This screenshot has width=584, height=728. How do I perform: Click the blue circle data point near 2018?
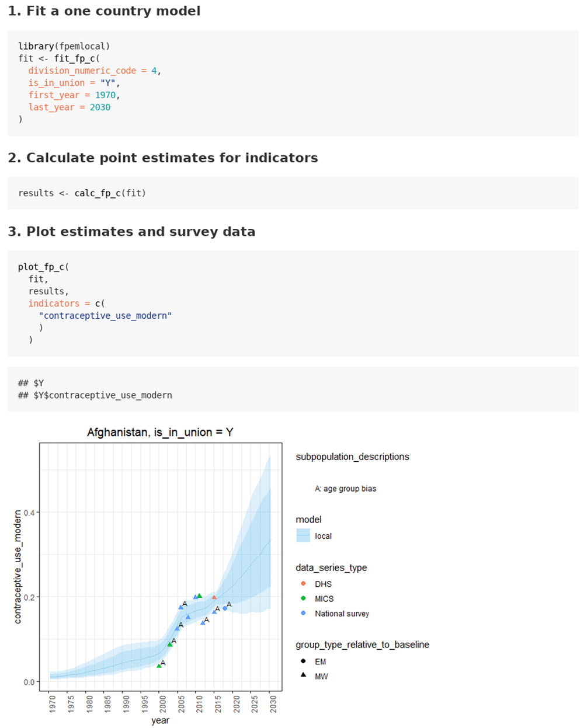click(225, 608)
